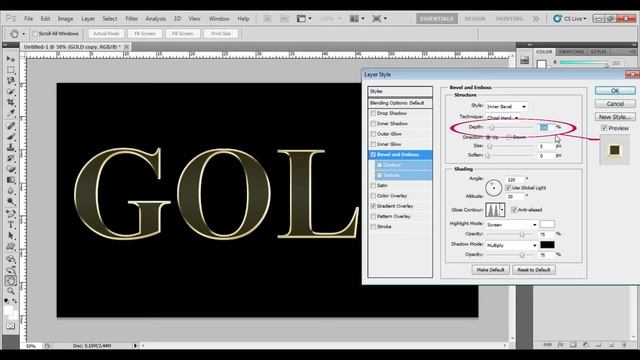Click the Make Default button
This screenshot has height=360, width=640.
tap(490, 270)
